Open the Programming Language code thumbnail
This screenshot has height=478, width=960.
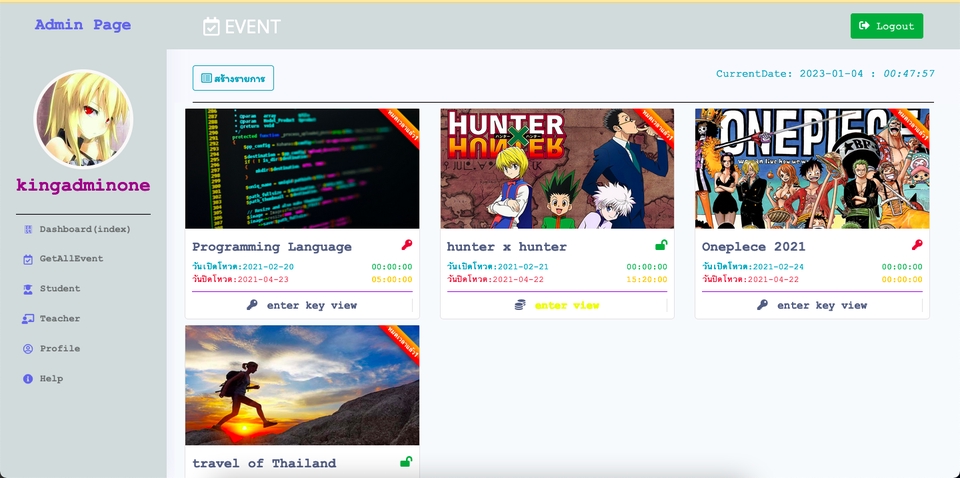coord(302,169)
